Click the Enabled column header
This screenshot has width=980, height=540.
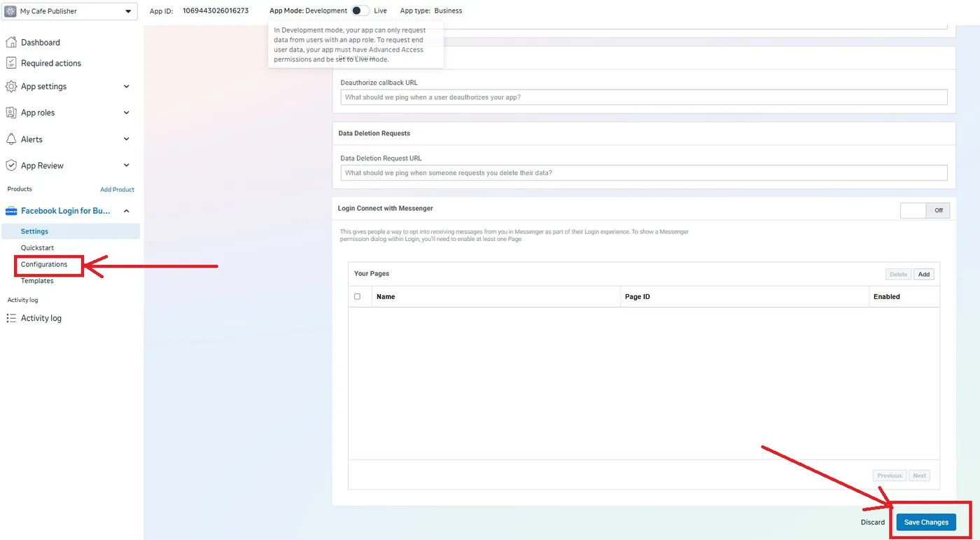coord(887,297)
